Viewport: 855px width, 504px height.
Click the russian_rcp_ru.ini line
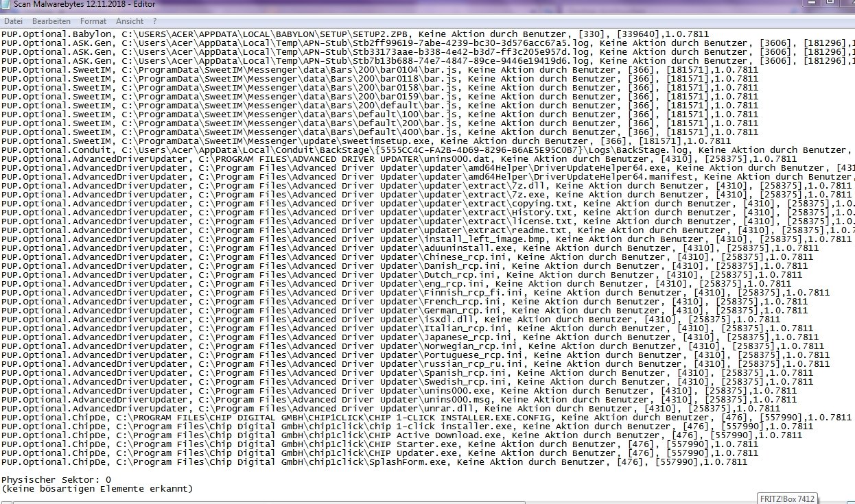coord(415,363)
